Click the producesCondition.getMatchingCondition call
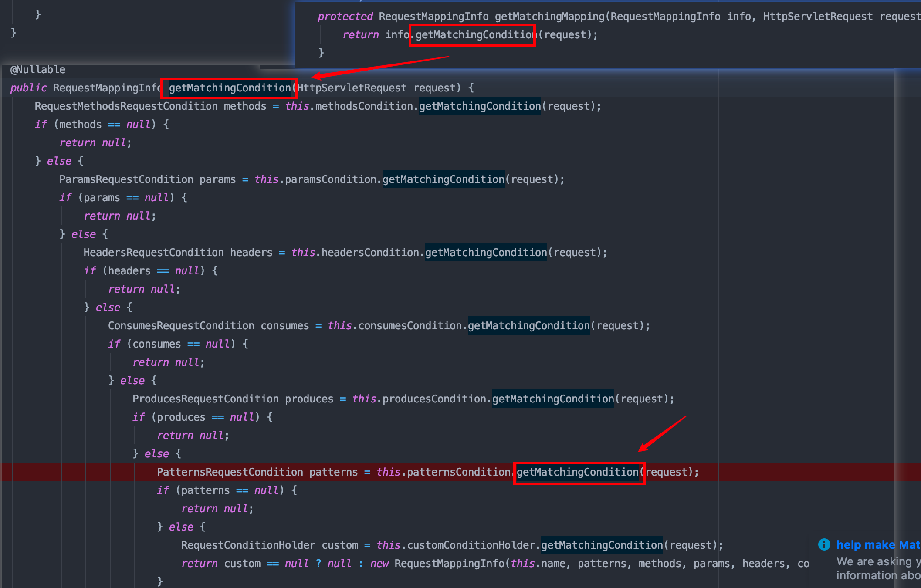 tap(553, 399)
